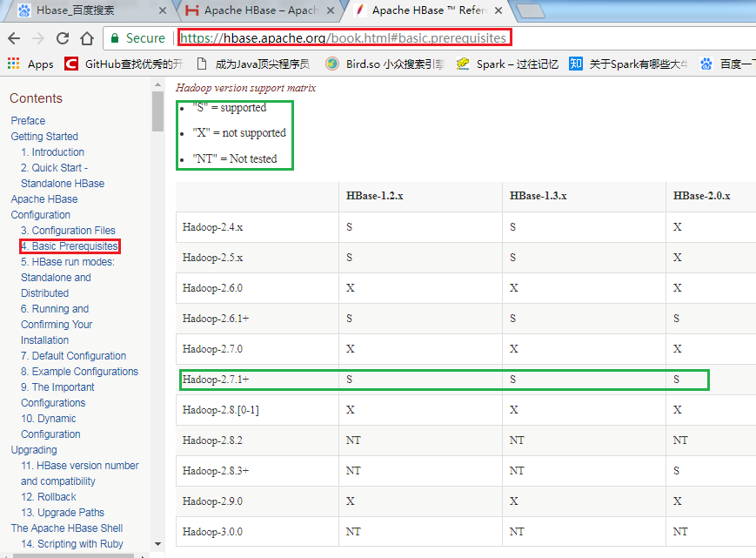756x558 pixels.
Task: Open the Upgrading contents link
Action: (x=34, y=450)
